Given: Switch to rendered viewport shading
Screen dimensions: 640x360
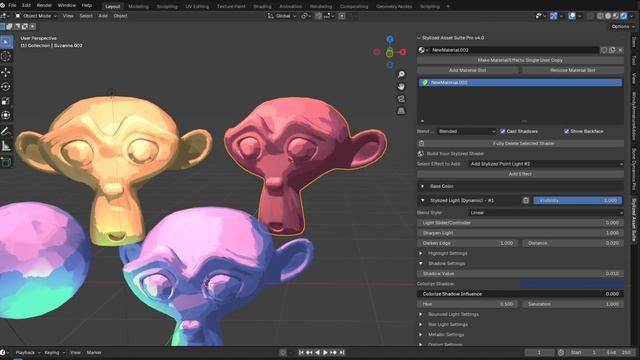Looking at the screenshot, I should tap(624, 16).
